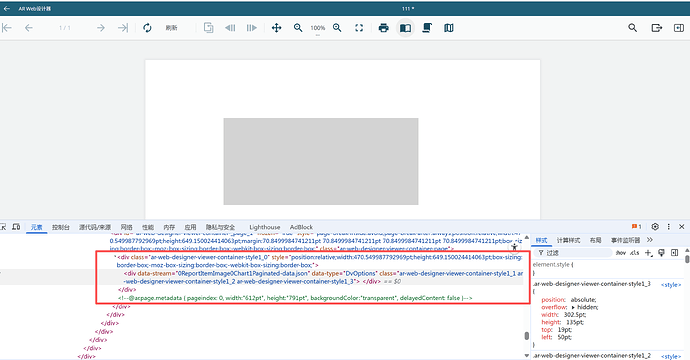Image resolution: width=690 pixels, height=360 pixels.
Task: Switch to the 隐私与安全 DevTools tab
Action: pos(220,227)
